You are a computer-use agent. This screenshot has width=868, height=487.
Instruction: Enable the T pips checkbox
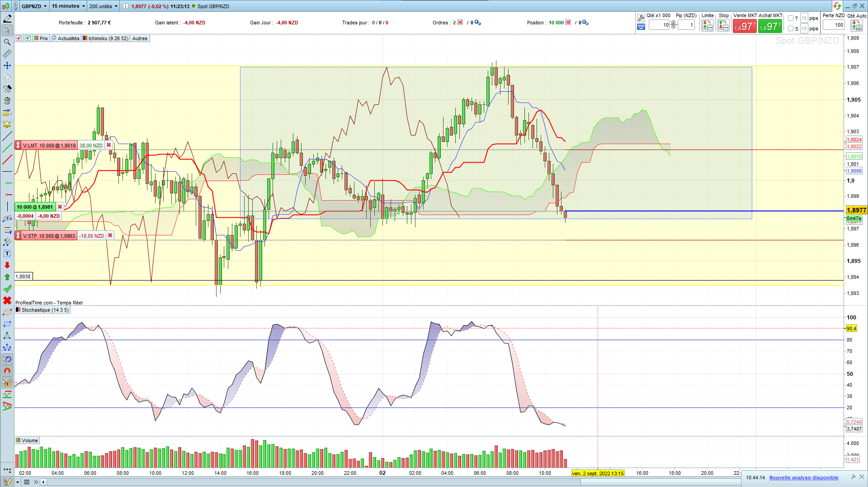pos(791,19)
